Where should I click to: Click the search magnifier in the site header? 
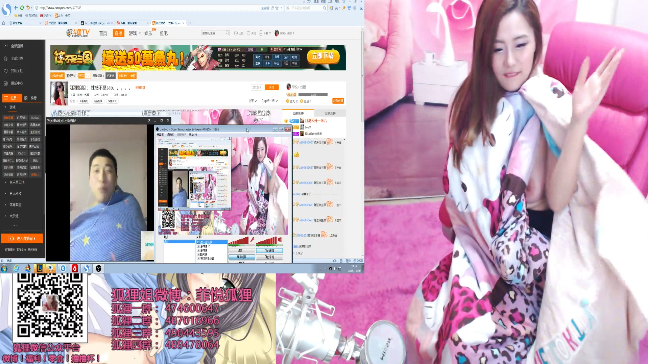(227, 33)
